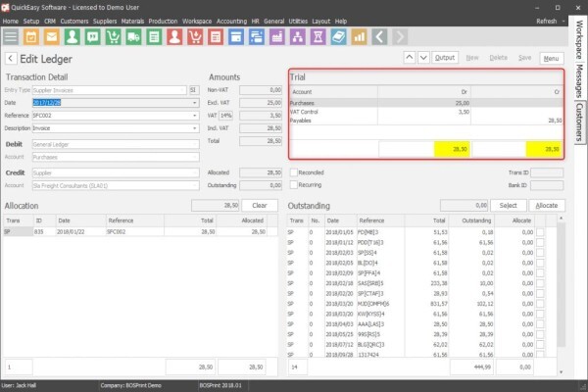Open the orange bar chart reports icon

coord(359,37)
